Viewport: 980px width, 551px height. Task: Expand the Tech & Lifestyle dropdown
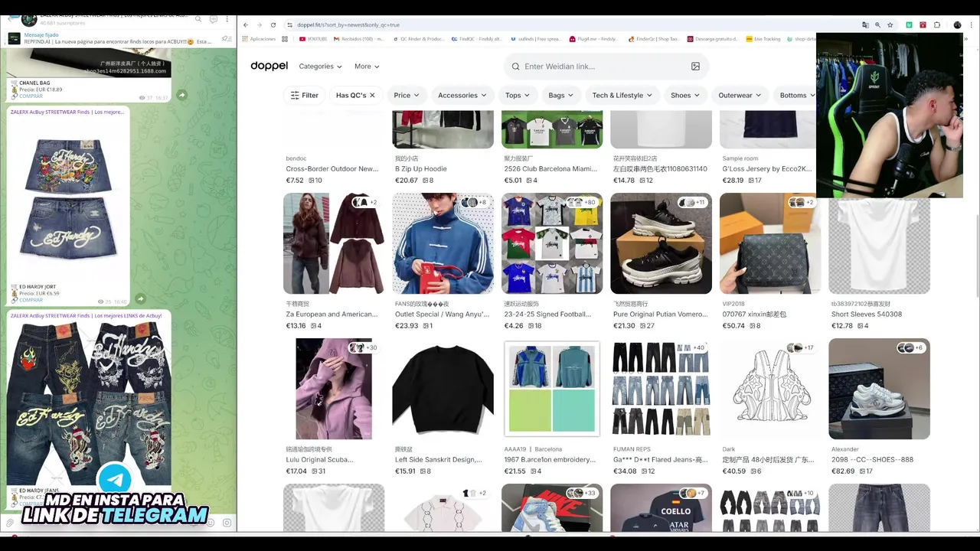coord(622,96)
